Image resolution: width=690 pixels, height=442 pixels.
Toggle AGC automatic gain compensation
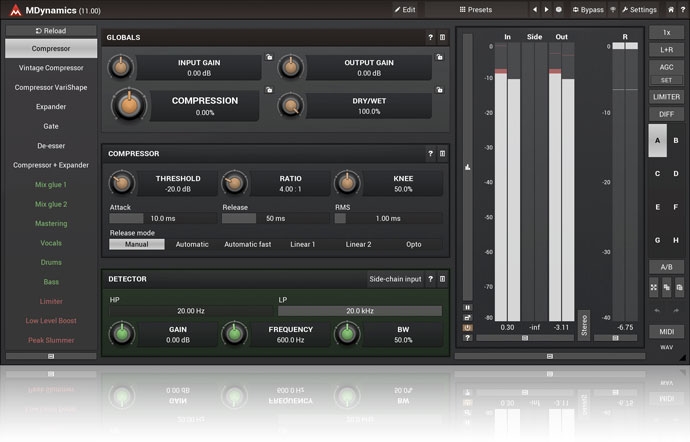point(666,66)
